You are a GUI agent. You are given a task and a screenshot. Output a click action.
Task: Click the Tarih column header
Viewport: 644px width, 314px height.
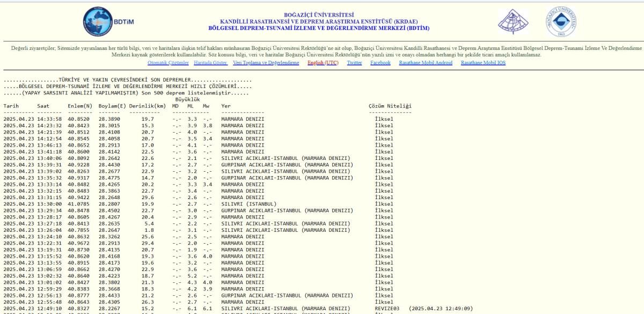tap(11, 106)
